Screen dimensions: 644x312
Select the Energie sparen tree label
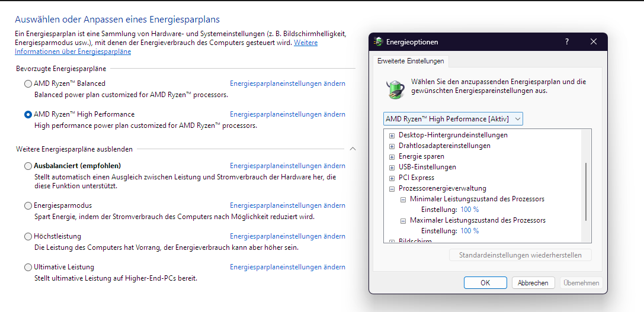click(x=421, y=156)
